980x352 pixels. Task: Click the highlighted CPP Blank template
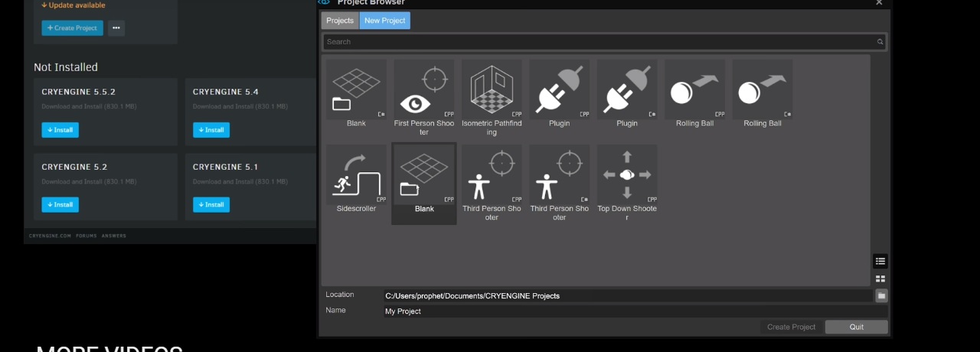click(423, 183)
